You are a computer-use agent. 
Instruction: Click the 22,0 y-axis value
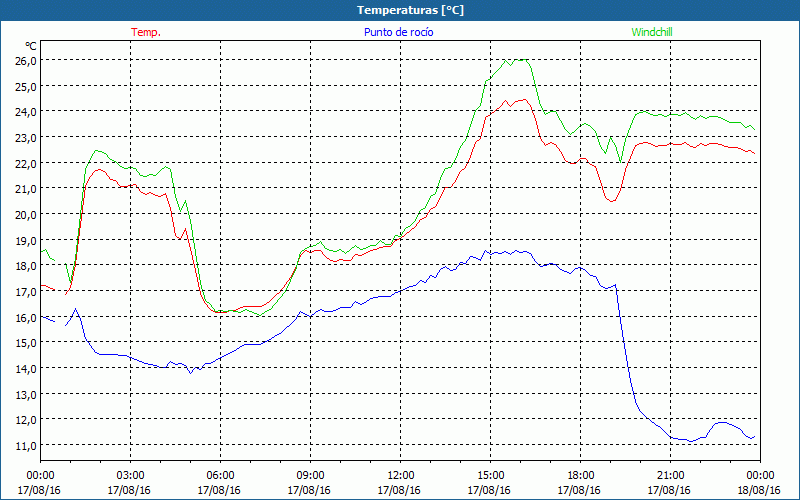25,163
